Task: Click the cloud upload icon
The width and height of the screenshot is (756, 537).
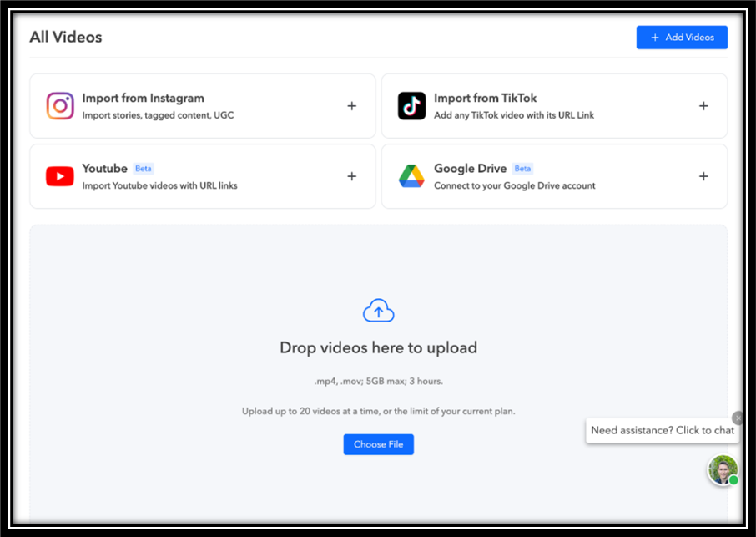Action: coord(379,311)
